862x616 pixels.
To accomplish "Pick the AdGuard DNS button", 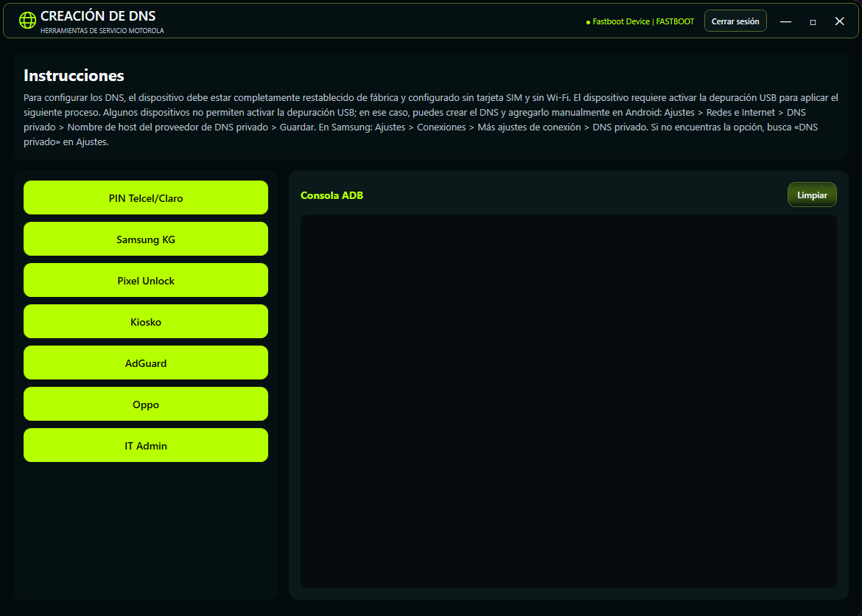I will (x=146, y=363).
